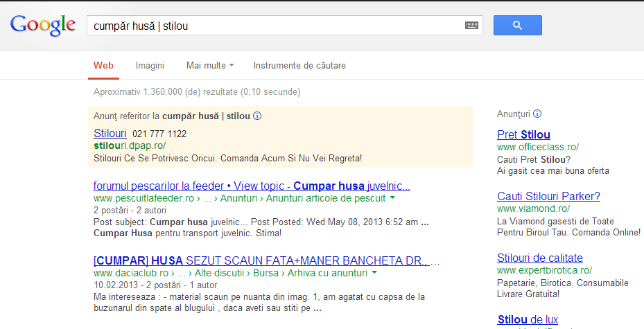The width and height of the screenshot is (644, 329).
Task: Switch to the Imagini tab
Action: [150, 66]
